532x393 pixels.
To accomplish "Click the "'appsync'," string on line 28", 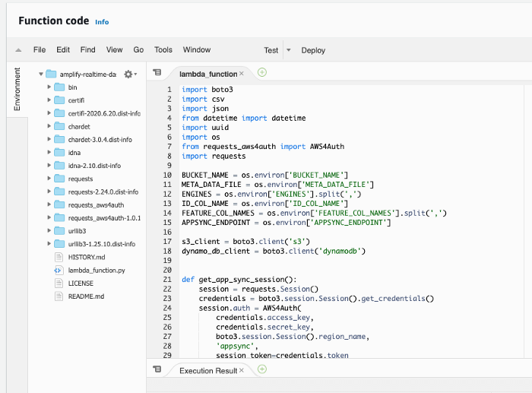I will click(237, 346).
